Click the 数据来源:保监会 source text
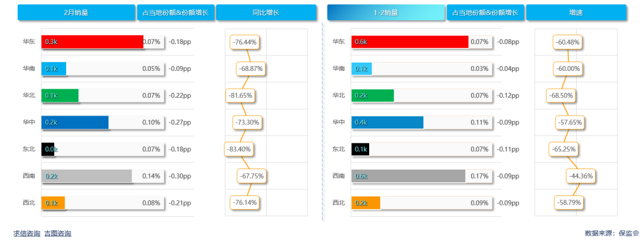The image size is (644, 240). tap(612, 233)
